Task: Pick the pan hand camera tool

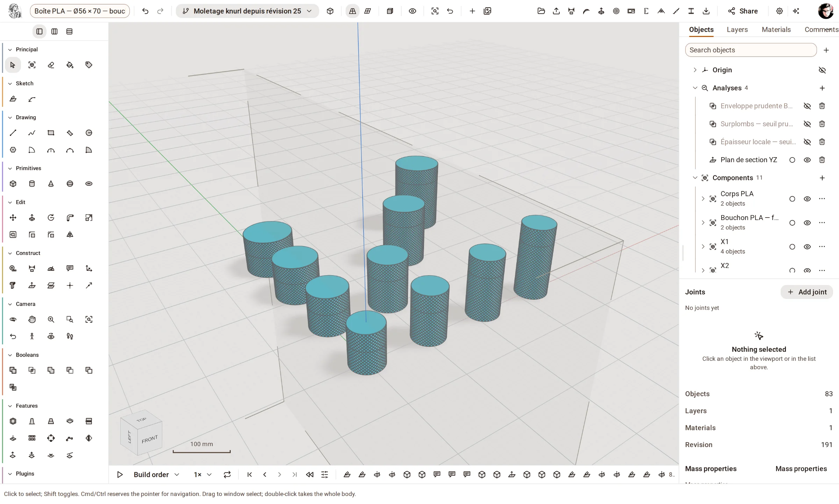Action: tap(32, 319)
